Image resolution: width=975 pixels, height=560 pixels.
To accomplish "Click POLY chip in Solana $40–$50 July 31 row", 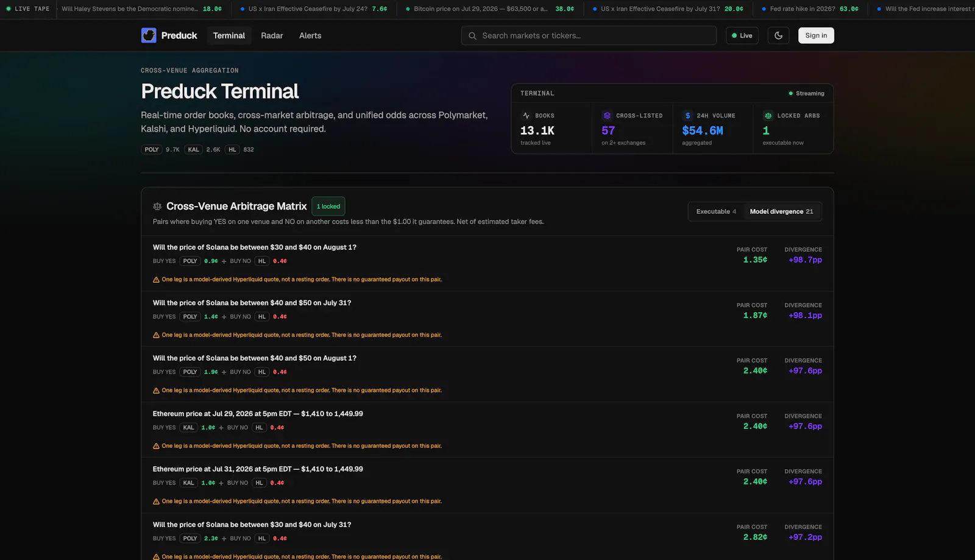I will point(190,317).
